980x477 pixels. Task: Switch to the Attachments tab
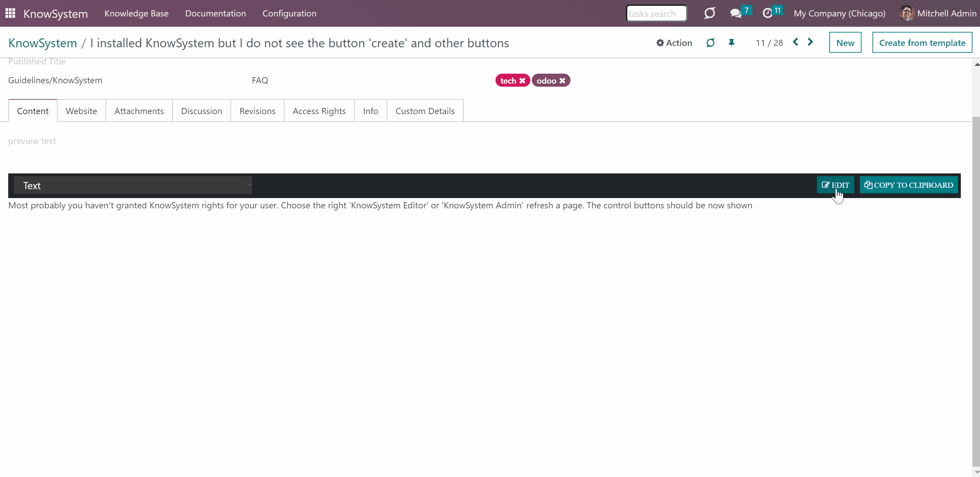click(139, 111)
